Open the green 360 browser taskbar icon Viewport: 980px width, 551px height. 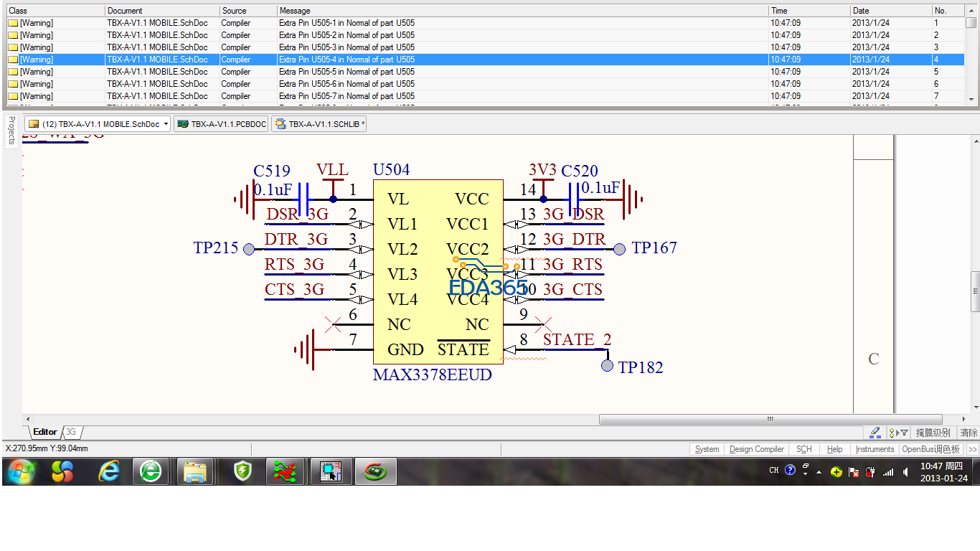[151, 471]
